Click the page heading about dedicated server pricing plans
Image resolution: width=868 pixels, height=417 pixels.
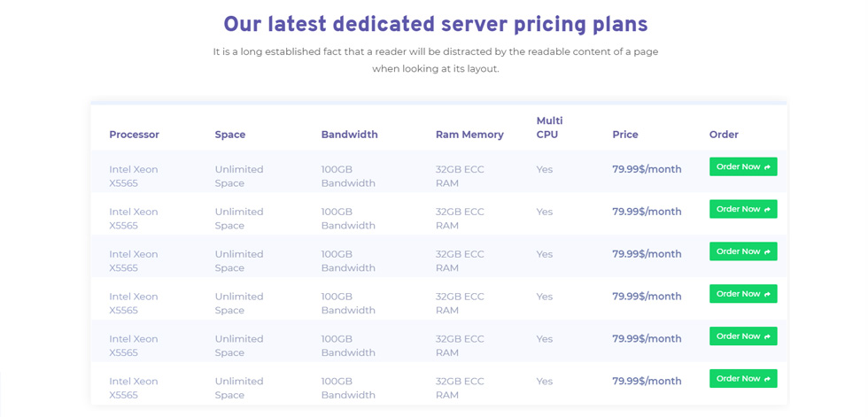pyautogui.click(x=436, y=24)
